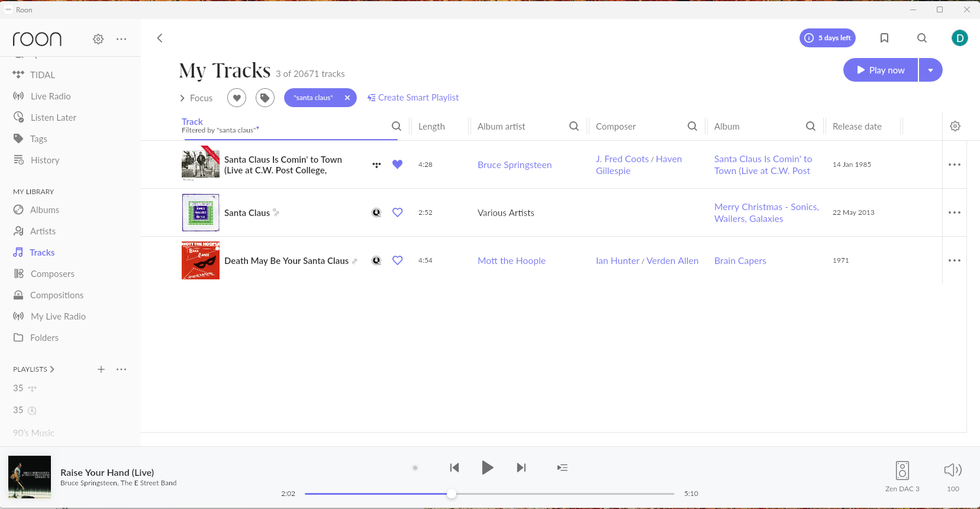The image size is (980, 509).
Task: Open column settings gear at table header
Action: click(x=955, y=126)
